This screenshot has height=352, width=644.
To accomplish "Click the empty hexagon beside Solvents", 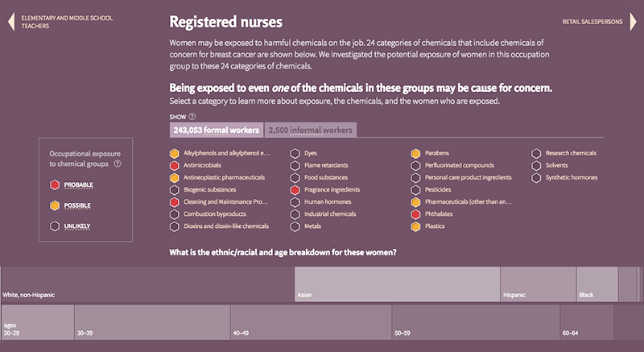I will point(536,165).
